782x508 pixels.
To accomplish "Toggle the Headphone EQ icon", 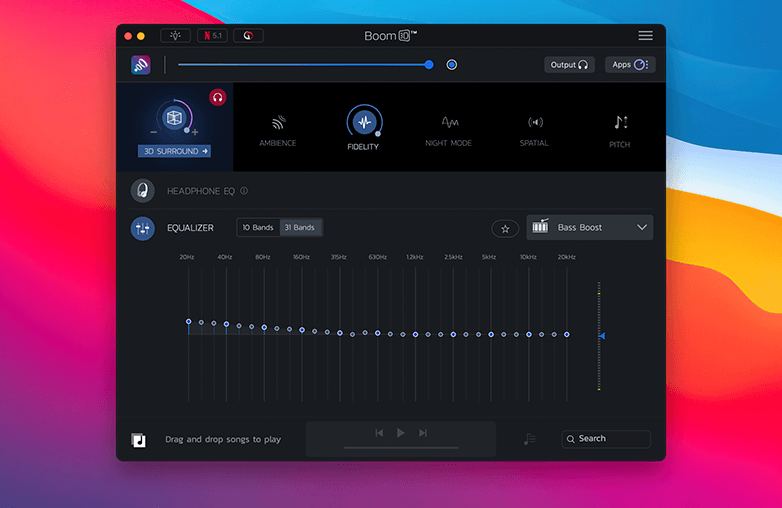I will 142,191.
